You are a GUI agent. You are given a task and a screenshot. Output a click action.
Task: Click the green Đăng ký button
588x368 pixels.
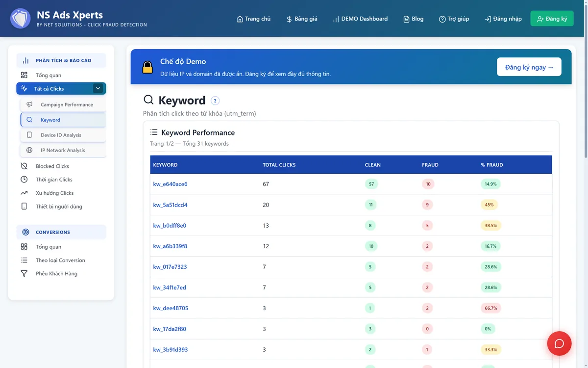pyautogui.click(x=552, y=19)
